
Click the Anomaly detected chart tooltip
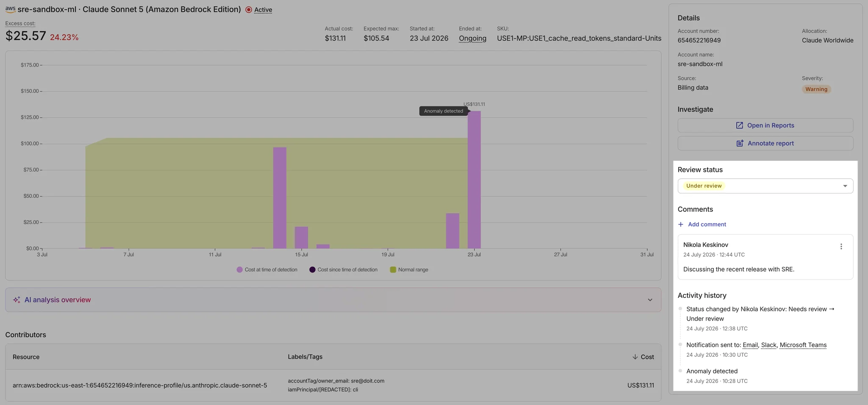coord(444,111)
